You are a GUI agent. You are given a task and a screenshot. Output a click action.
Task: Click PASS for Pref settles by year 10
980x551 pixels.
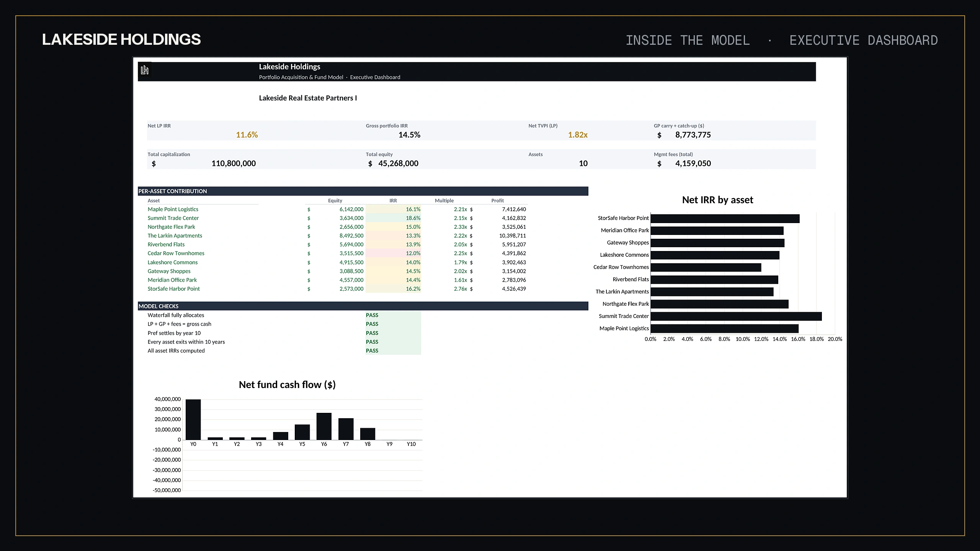click(372, 333)
